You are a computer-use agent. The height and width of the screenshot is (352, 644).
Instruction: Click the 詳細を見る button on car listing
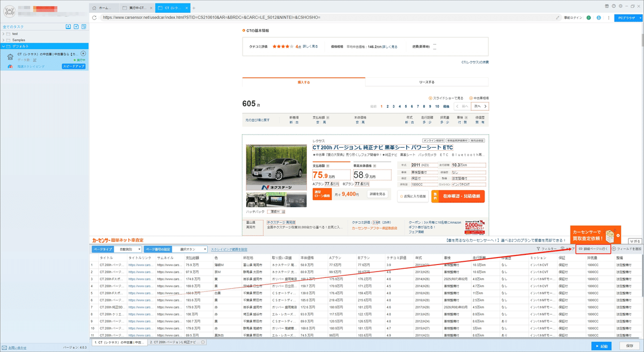[377, 194]
